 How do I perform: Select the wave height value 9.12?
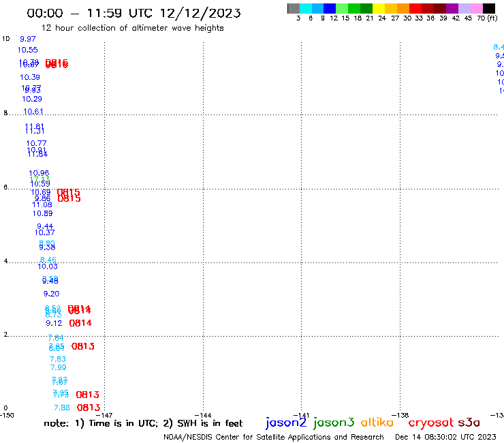point(54,323)
